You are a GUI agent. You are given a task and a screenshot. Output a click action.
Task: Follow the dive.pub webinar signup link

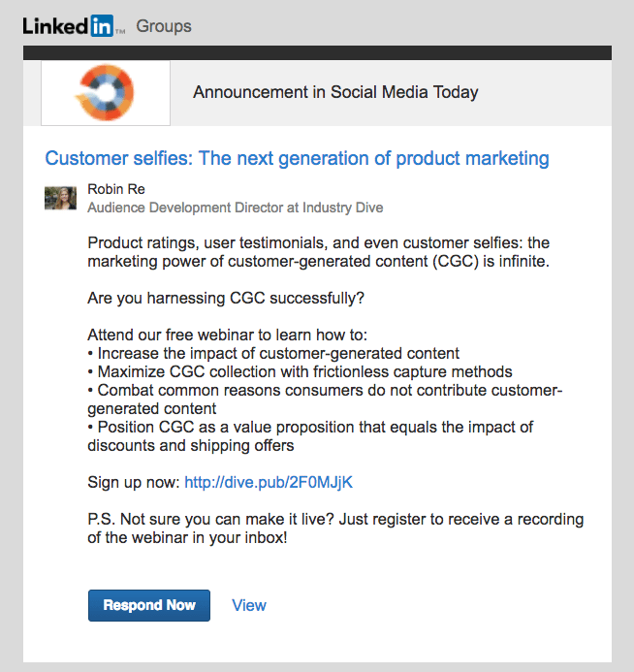[275, 482]
